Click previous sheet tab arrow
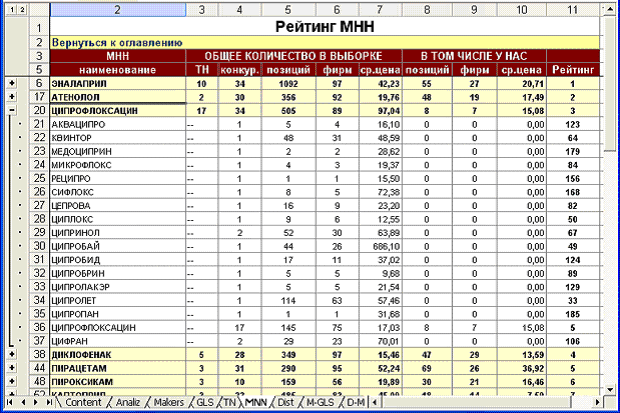Screen dimensions: 620x413 tap(23, 402)
